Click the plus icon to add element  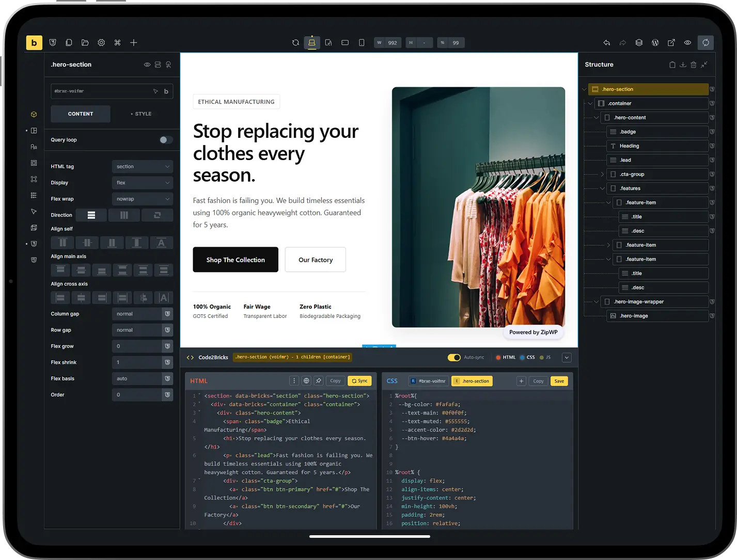click(x=133, y=43)
